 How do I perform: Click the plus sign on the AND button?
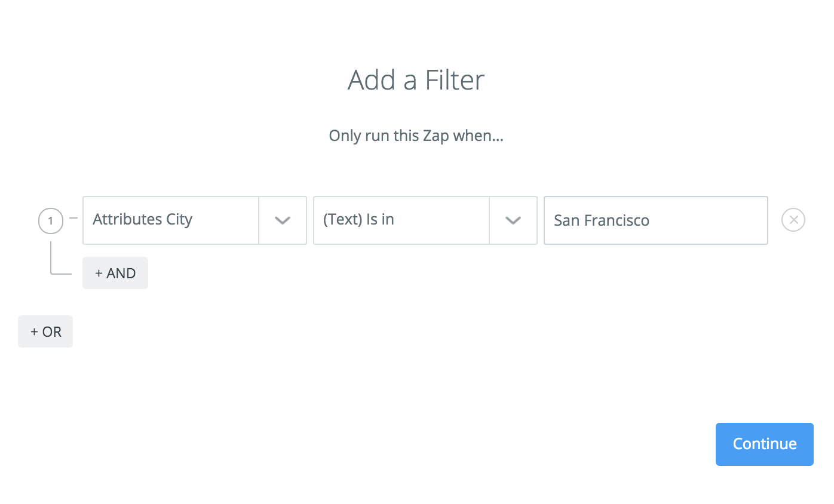[x=99, y=273]
